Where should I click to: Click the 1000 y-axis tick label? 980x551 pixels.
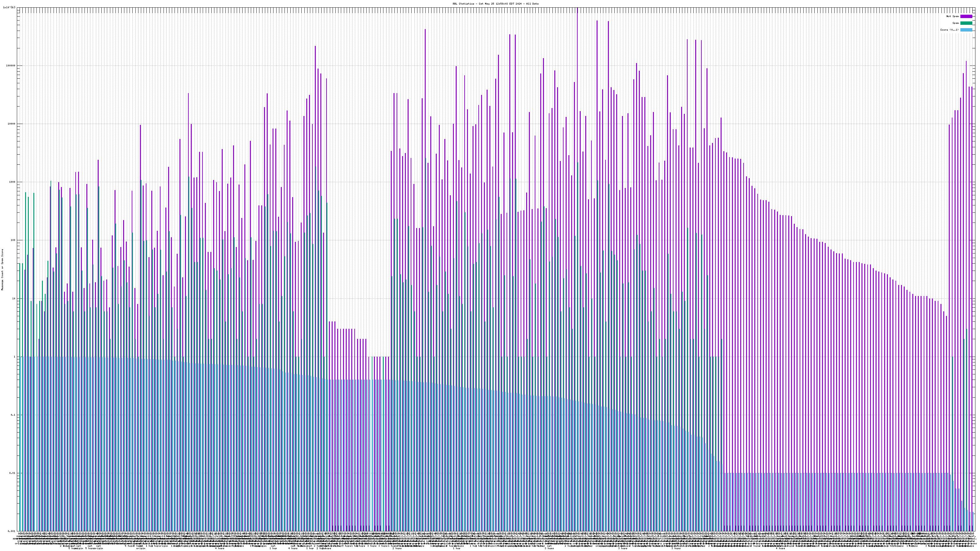coord(12,182)
